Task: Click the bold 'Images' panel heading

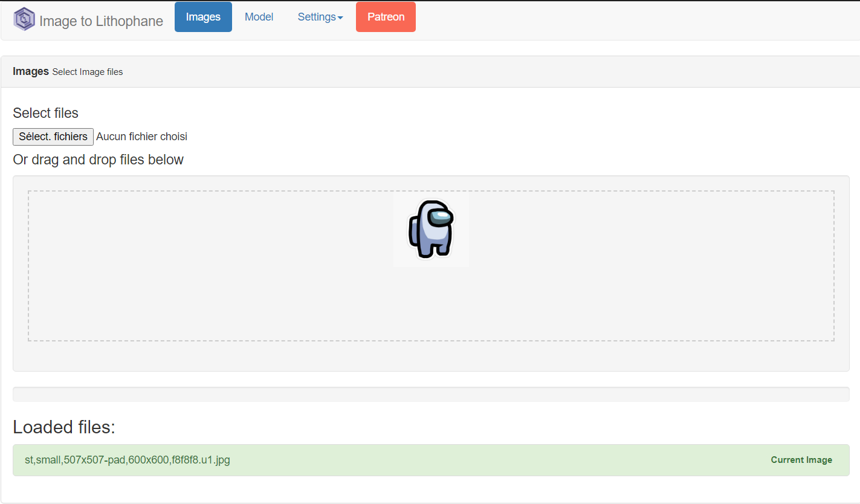Action: click(x=30, y=71)
